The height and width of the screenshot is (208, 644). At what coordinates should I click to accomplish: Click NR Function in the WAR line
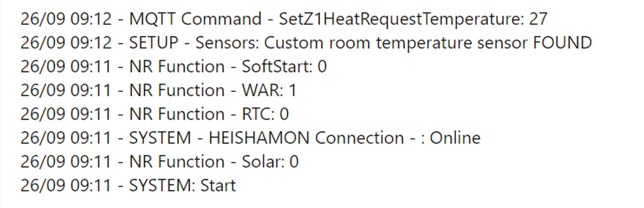click(177, 90)
